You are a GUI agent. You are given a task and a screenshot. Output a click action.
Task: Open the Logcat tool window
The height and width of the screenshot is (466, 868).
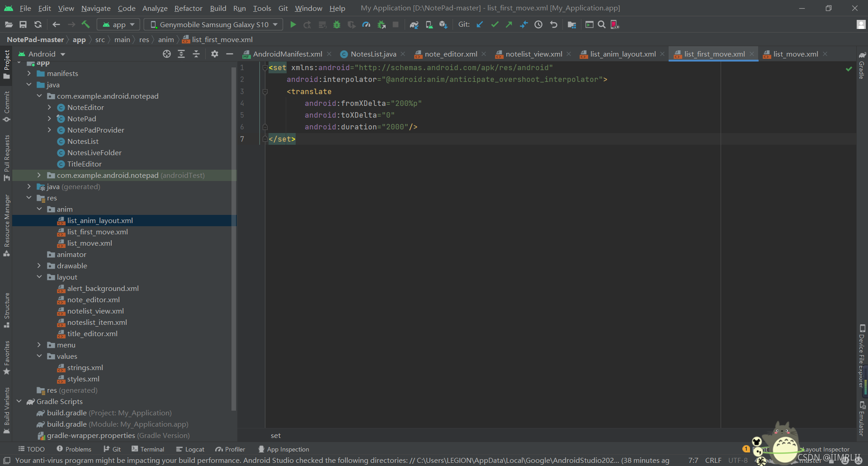coord(190,449)
